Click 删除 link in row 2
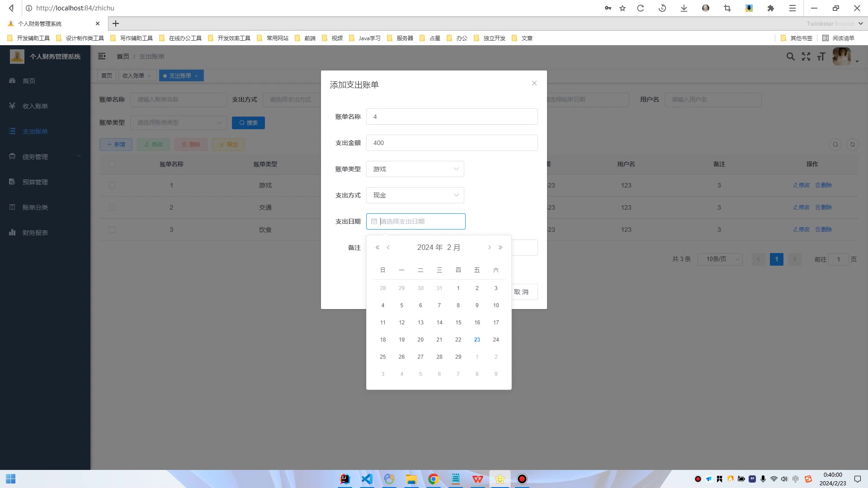Screen dimensions: 868x488 824,207
